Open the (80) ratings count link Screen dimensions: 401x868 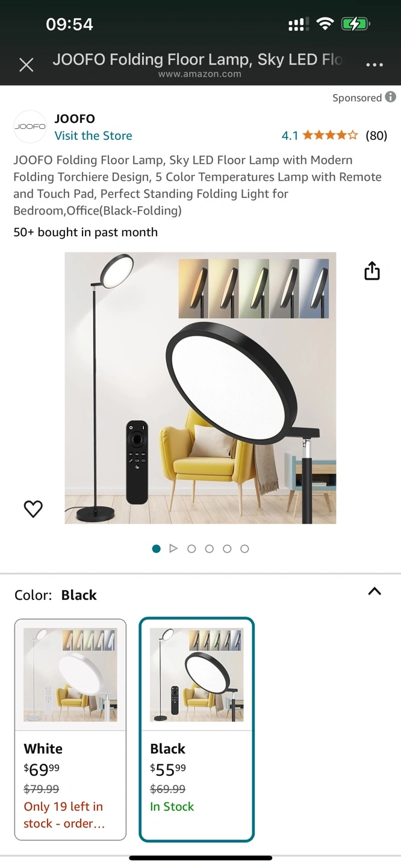(x=376, y=135)
